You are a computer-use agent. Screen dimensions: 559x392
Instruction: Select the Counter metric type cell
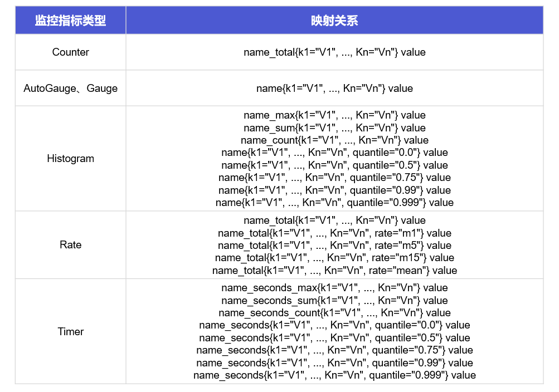71,52
